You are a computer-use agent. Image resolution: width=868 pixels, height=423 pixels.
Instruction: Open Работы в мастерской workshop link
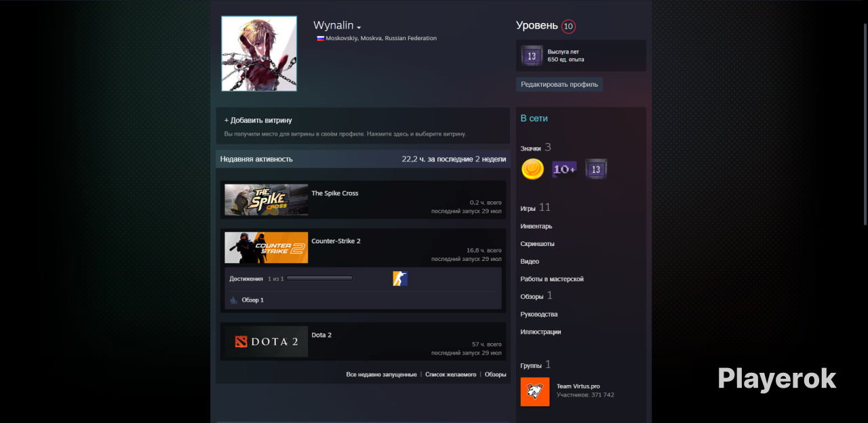click(x=552, y=279)
